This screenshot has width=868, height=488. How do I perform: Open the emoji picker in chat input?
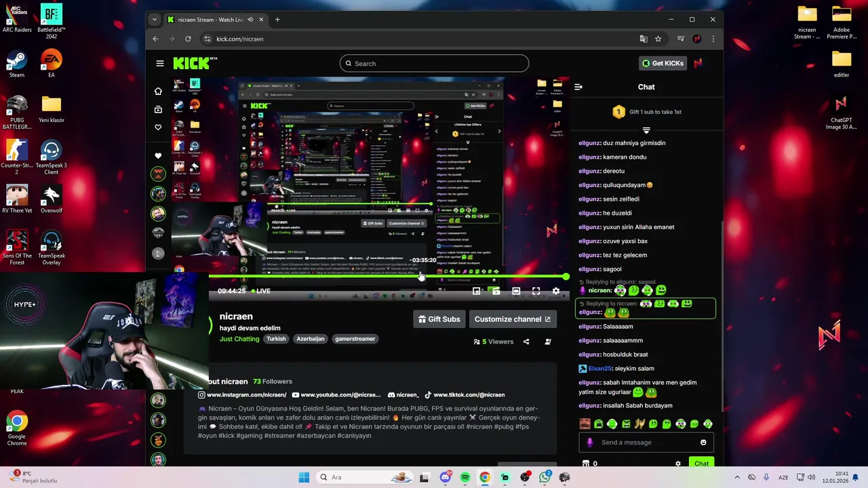(x=703, y=443)
